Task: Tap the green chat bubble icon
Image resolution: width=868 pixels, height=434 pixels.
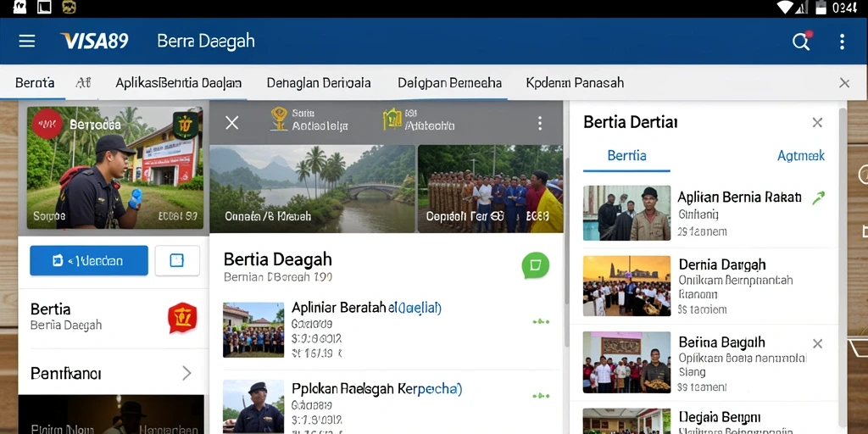Action: pyautogui.click(x=536, y=265)
